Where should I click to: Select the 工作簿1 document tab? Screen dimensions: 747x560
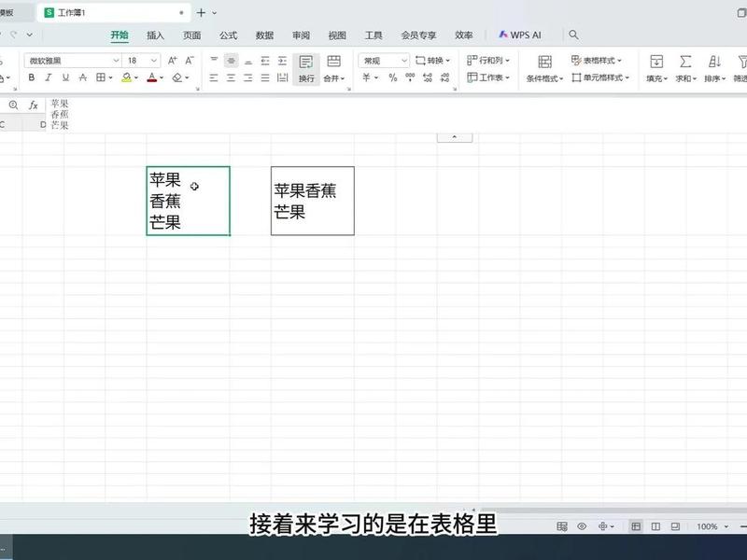pyautogui.click(x=113, y=13)
